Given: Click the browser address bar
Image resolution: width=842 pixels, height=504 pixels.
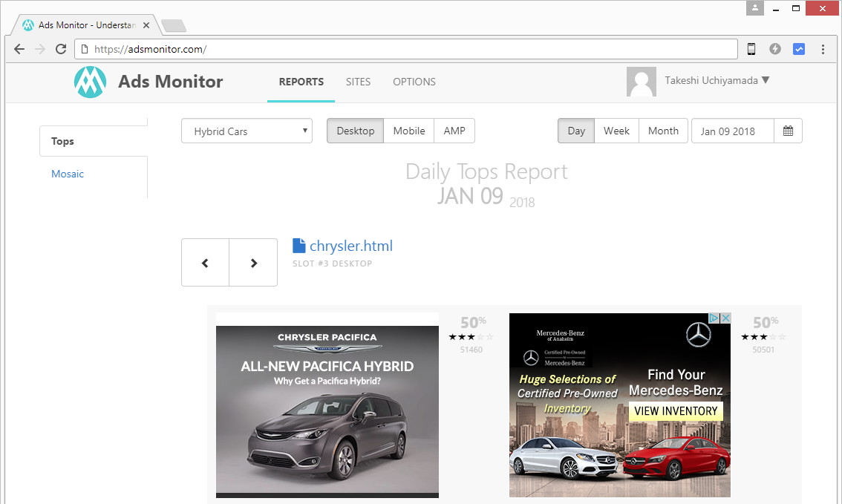Looking at the screenshot, I should (x=406, y=50).
